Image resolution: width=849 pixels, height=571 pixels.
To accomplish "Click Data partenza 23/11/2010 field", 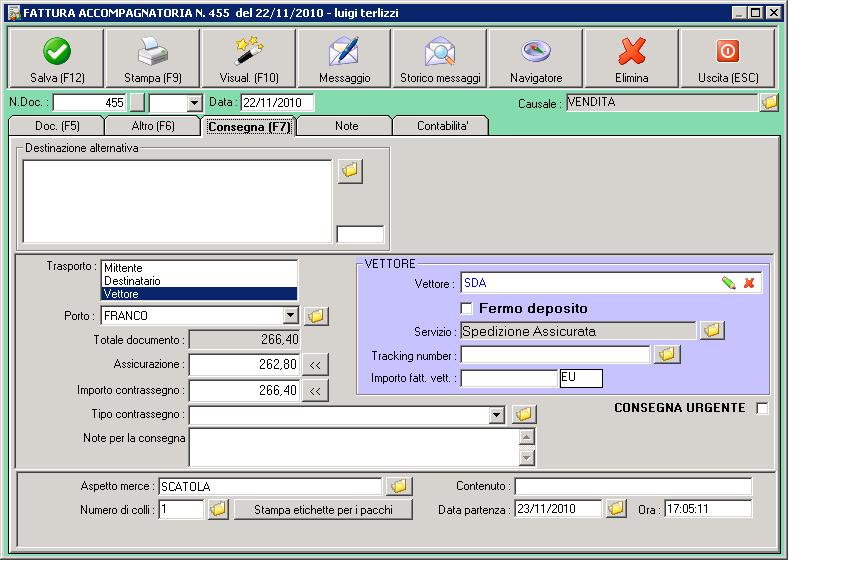I will pyautogui.click(x=558, y=509).
